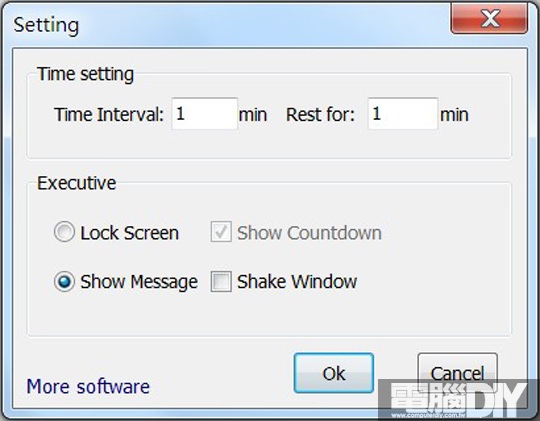Screen dimensions: 540x421
Task: Enable the Shake Window checkbox
Action: point(221,281)
